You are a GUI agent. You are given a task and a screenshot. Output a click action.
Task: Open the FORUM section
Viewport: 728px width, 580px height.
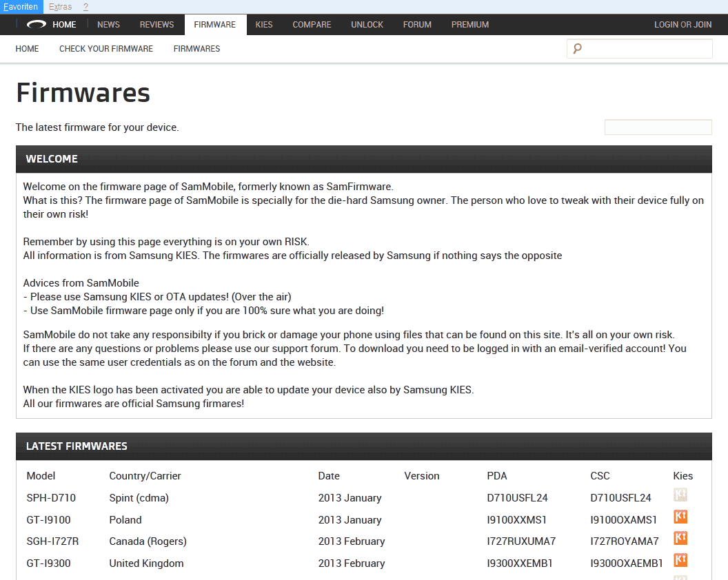(417, 25)
